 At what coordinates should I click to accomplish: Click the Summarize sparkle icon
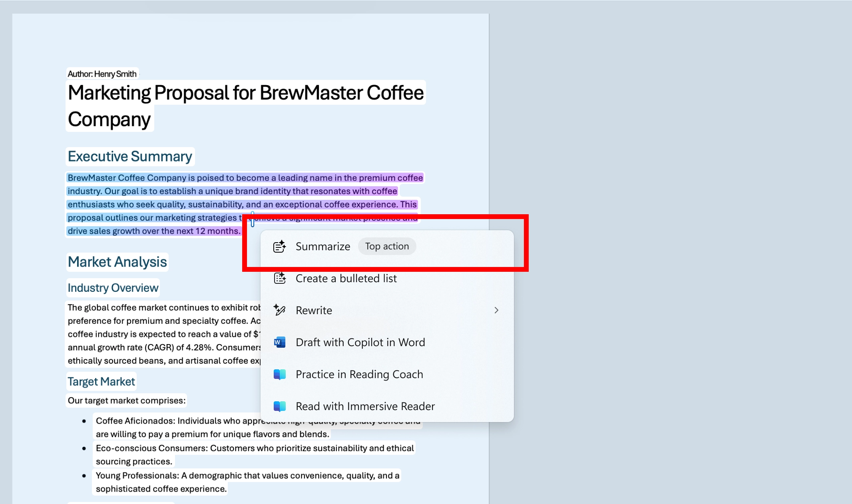(x=279, y=247)
